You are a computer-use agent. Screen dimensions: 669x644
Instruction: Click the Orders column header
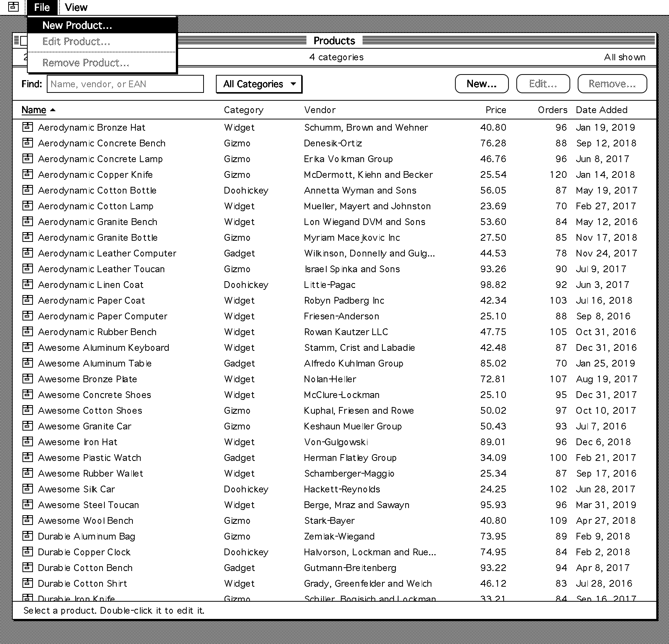point(553,110)
